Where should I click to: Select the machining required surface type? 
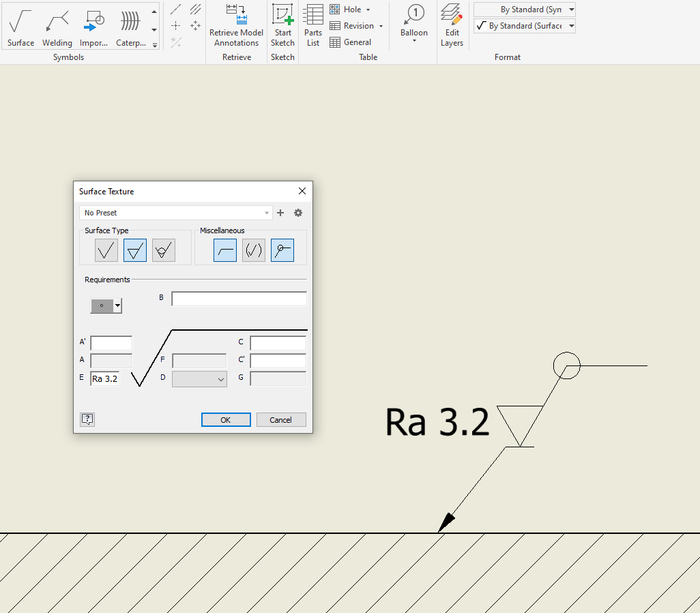134,250
